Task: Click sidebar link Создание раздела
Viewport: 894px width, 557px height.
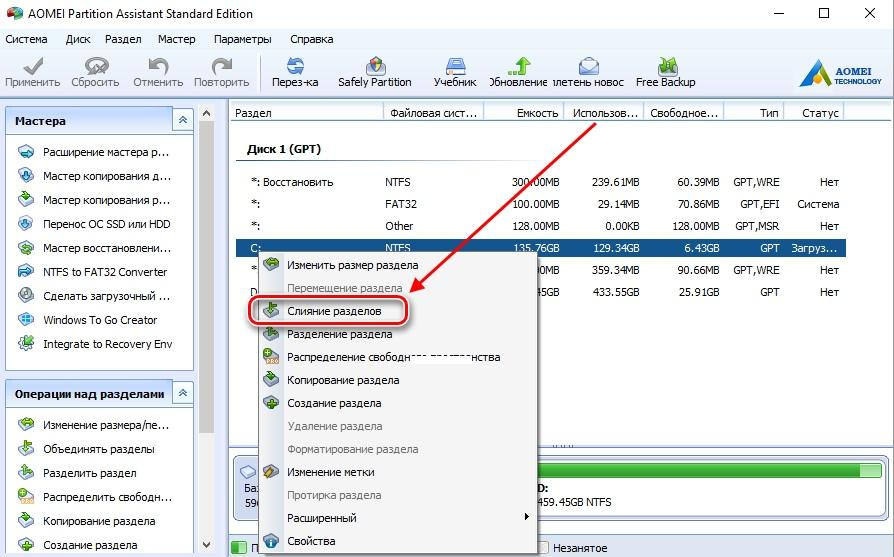Action: (90, 545)
